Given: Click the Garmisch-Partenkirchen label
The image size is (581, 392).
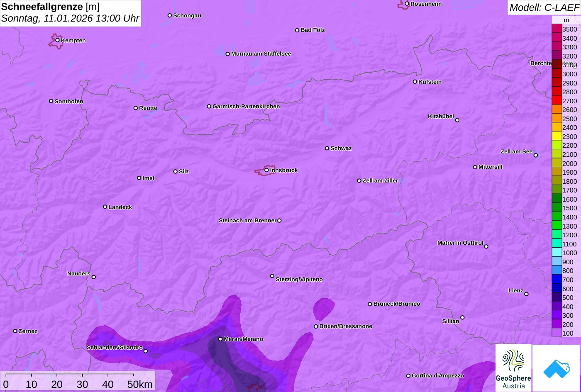Looking at the screenshot, I should pyautogui.click(x=246, y=107).
